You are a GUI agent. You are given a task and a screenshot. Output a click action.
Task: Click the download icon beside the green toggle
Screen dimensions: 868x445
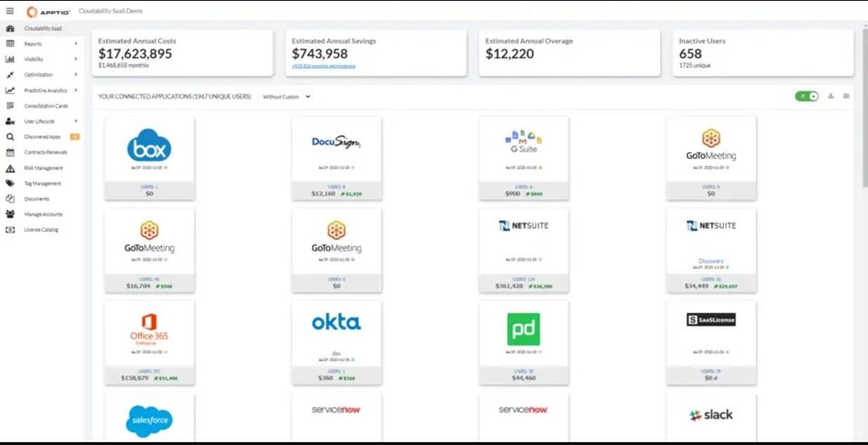831,96
